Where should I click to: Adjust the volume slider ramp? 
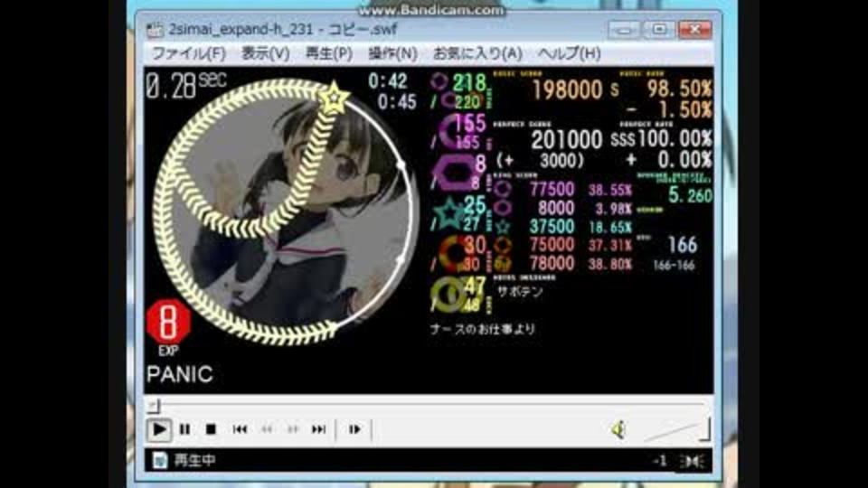[x=675, y=430]
